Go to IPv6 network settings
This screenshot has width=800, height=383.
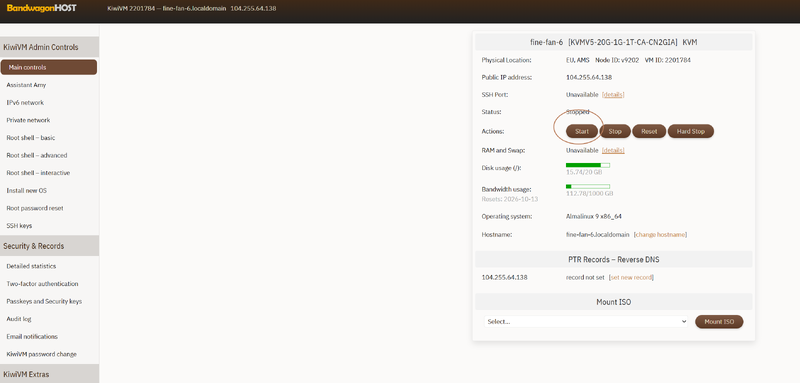pos(25,103)
